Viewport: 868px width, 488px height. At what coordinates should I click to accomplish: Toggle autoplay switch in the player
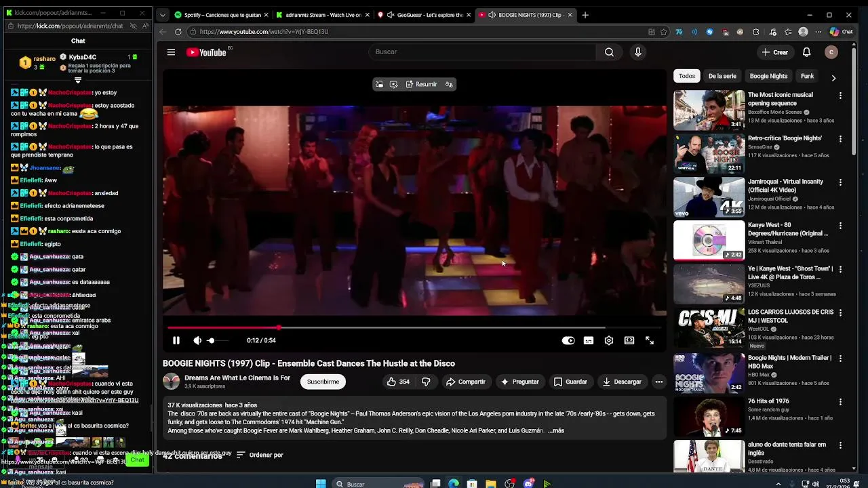pyautogui.click(x=568, y=341)
